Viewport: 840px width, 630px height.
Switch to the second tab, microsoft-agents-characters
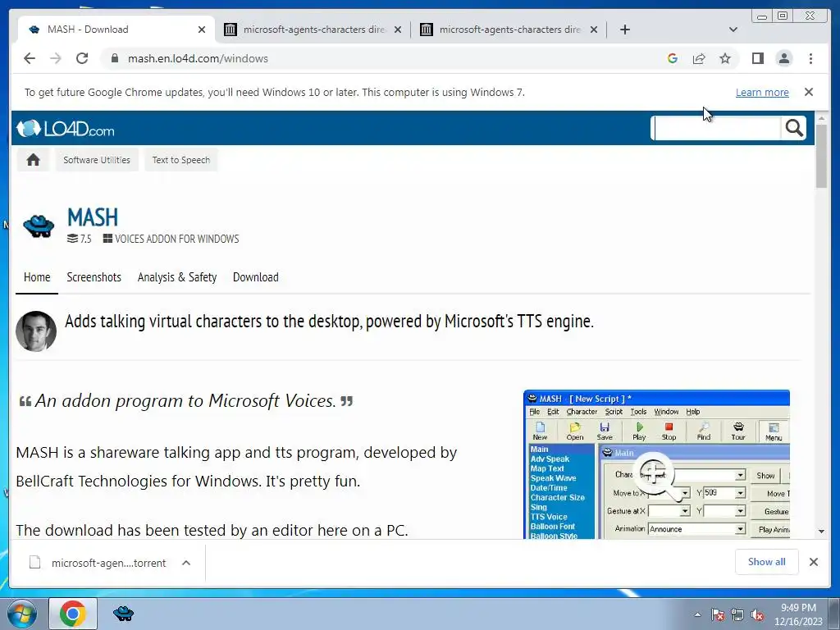pyautogui.click(x=313, y=30)
